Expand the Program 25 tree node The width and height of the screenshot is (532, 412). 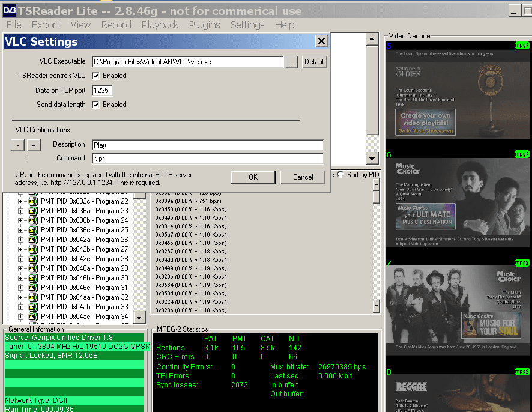point(20,230)
